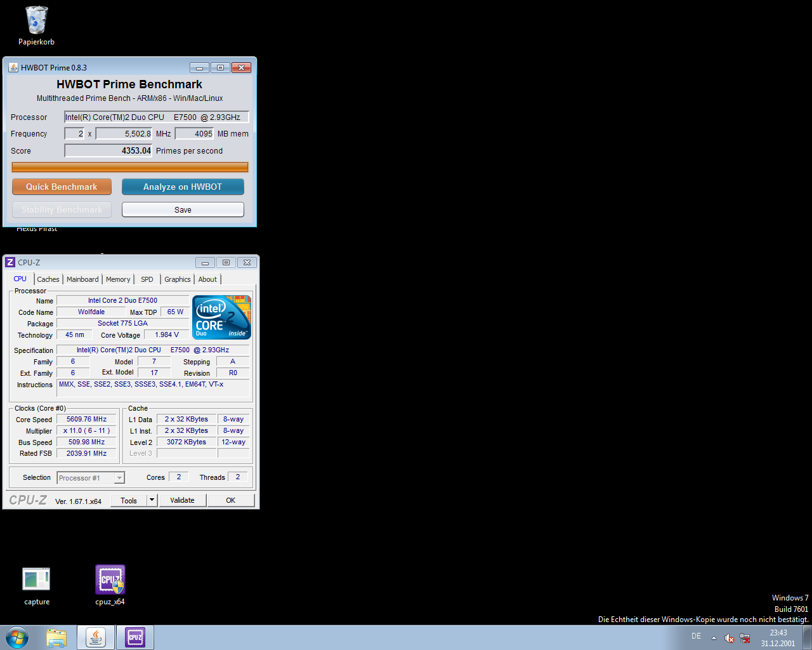Screen dimensions: 812x650
Task: Click the HWBOT Prime title bar Java icon
Action: point(13,67)
